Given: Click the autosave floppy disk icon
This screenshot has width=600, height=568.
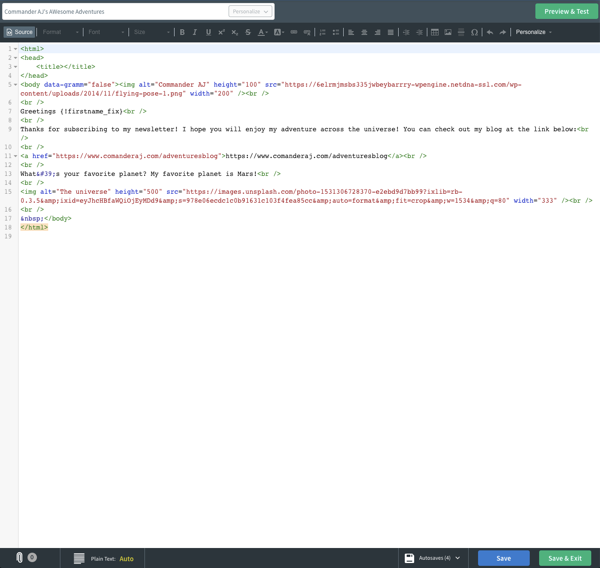Looking at the screenshot, I should [409, 558].
